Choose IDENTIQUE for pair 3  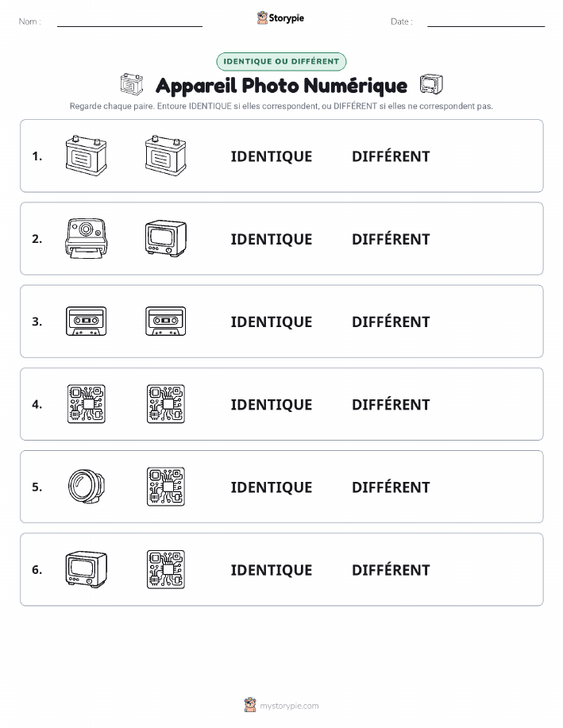click(272, 322)
